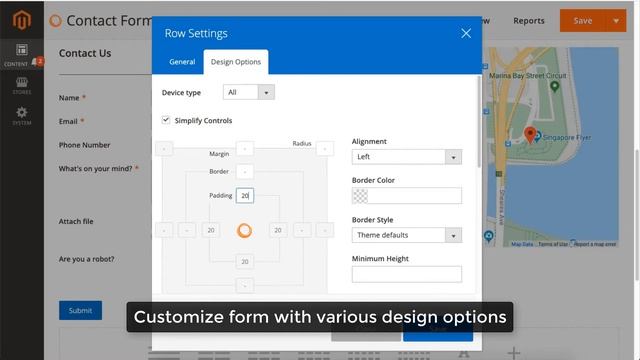Select the Design Options tab
The image size is (640, 360).
click(x=236, y=62)
